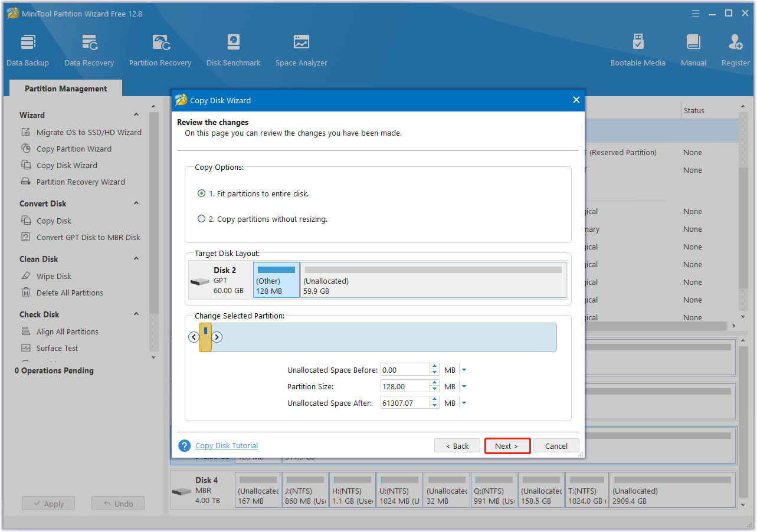Screen dimensions: 757x532
Task: Open Copy Disk Tutorial link
Action: click(227, 446)
